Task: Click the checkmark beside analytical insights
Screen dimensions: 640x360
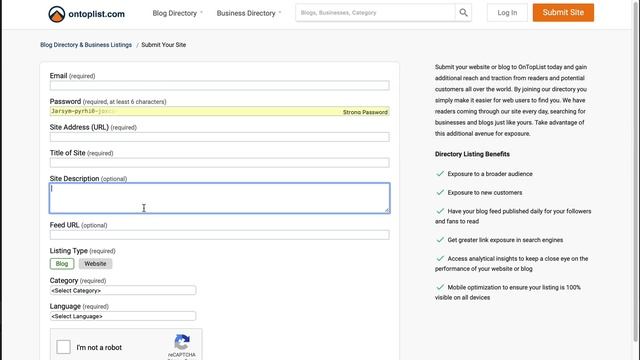Action: [440, 258]
